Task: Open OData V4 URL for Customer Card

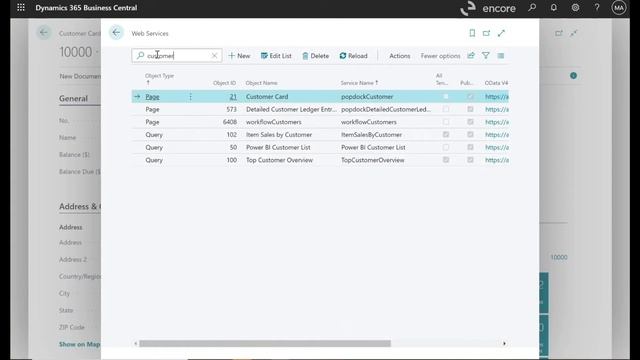Action: (497, 97)
